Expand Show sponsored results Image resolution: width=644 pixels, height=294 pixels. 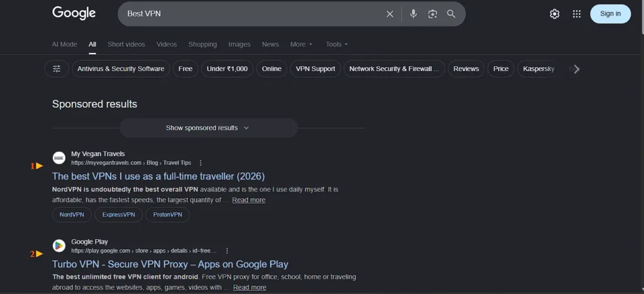pos(209,128)
